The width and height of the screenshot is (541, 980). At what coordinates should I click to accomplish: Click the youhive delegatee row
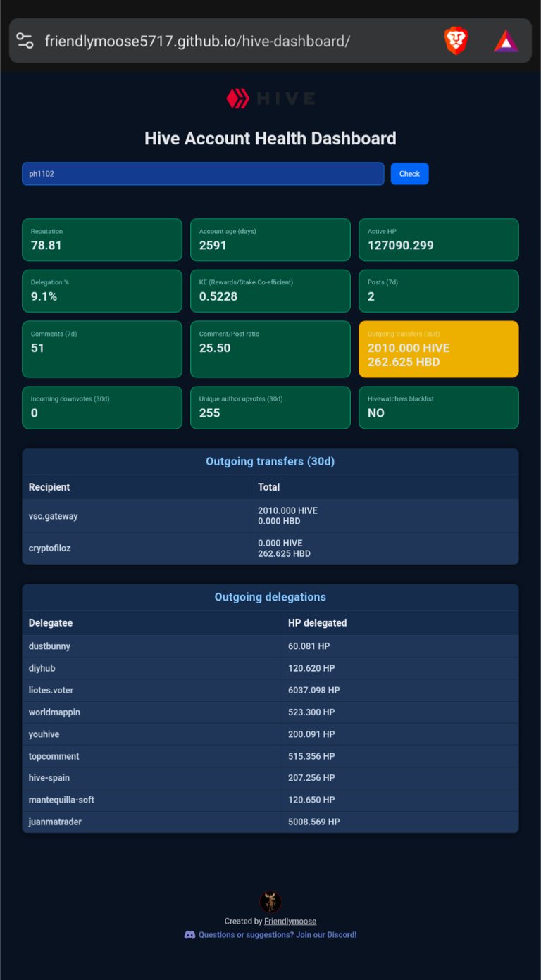click(x=270, y=734)
